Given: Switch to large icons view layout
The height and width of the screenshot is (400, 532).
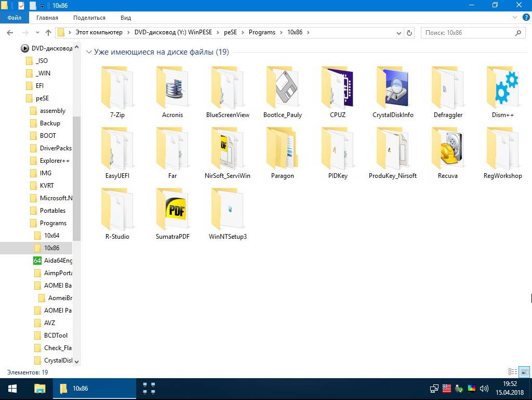Looking at the screenshot, I should pos(524,372).
